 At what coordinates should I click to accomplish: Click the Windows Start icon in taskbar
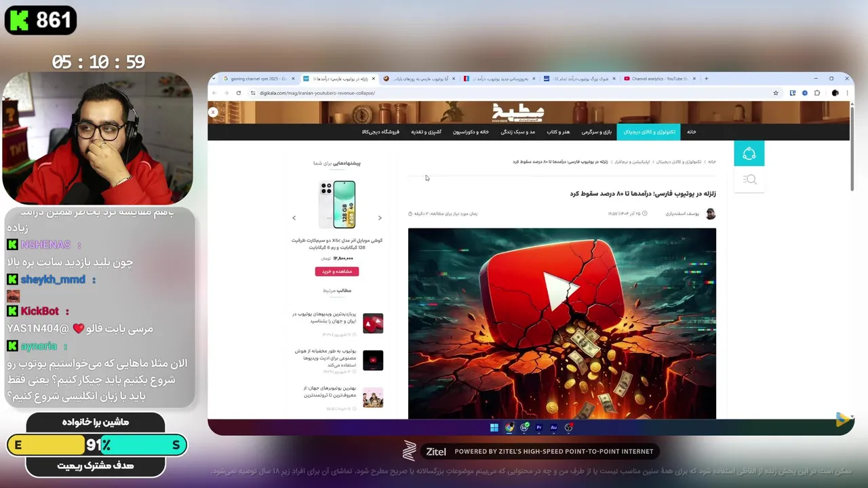[494, 428]
